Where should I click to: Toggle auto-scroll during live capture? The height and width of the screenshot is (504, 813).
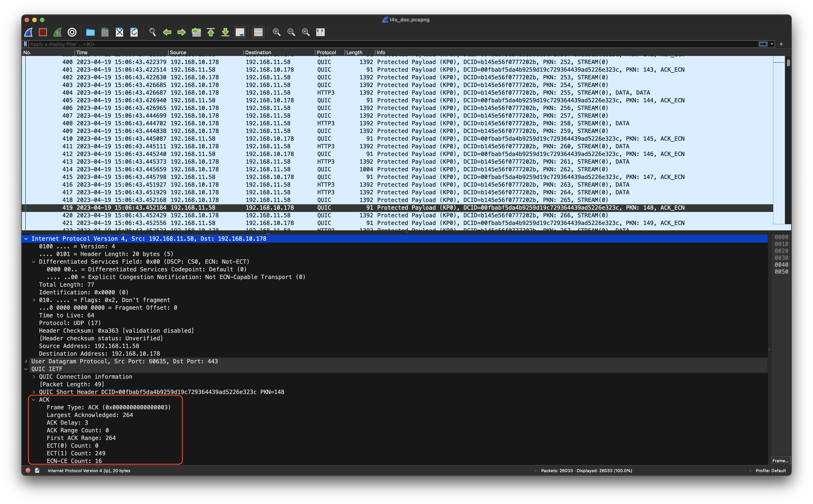click(x=240, y=32)
